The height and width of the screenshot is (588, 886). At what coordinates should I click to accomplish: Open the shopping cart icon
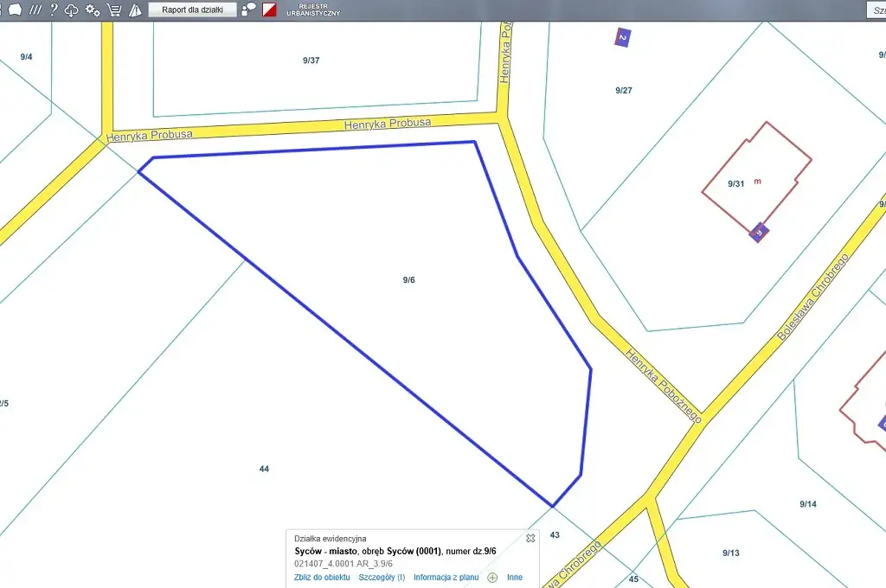[114, 10]
